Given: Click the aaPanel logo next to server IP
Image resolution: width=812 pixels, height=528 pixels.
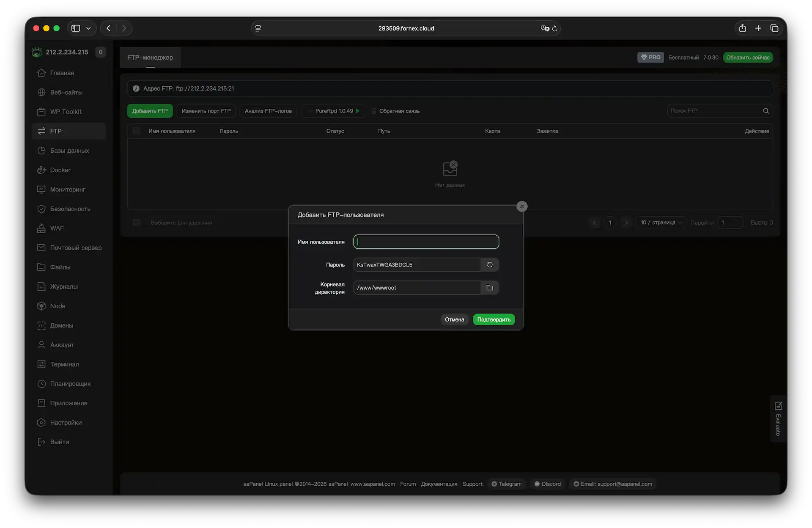Looking at the screenshot, I should coord(37,52).
